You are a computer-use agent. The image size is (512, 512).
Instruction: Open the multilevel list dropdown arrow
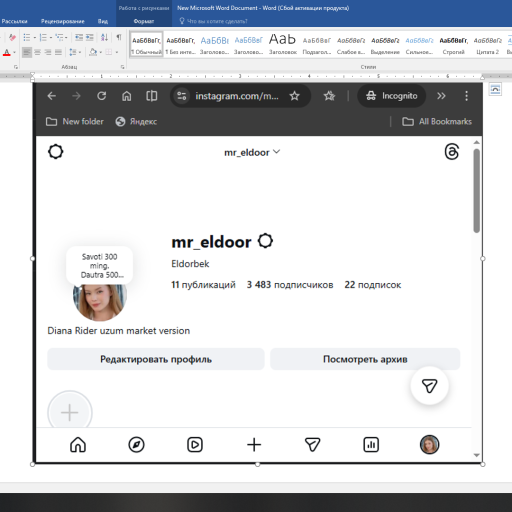click(x=66, y=38)
